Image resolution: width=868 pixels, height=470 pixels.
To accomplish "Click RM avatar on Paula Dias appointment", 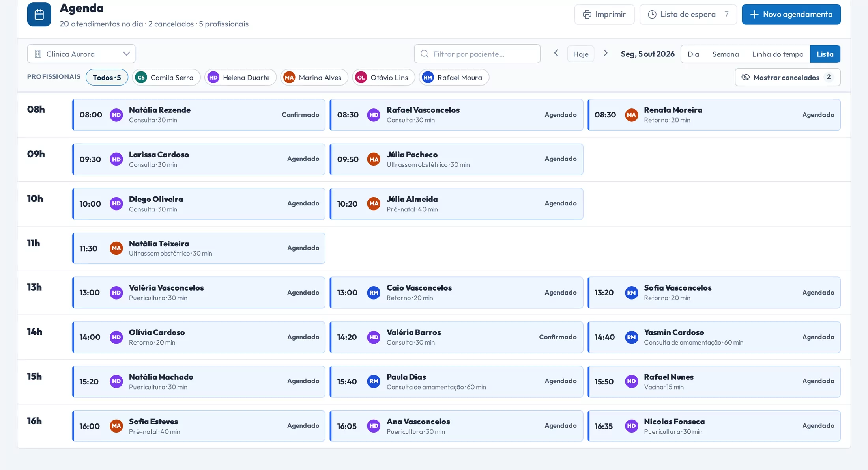I will 374,381.
